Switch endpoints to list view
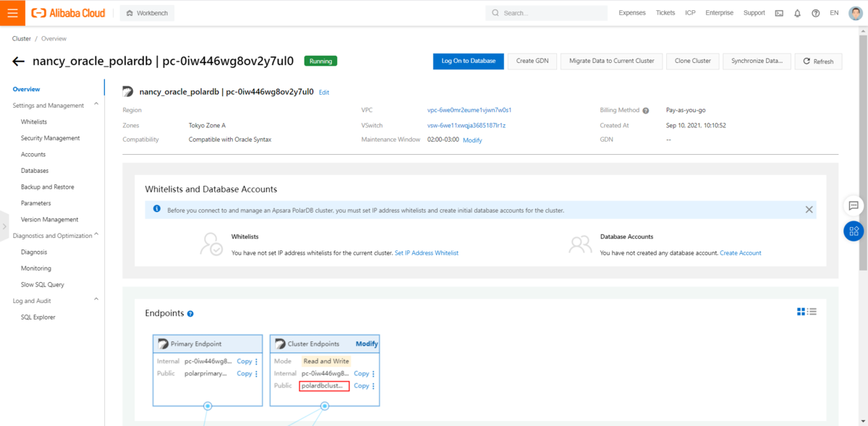Screen dimensions: 868x426 pos(812,312)
